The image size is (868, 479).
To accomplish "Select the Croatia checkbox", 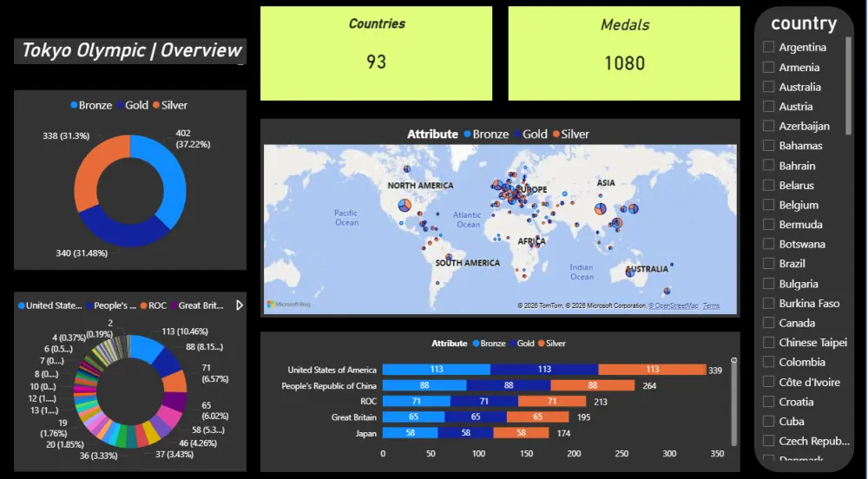I will pos(768,402).
